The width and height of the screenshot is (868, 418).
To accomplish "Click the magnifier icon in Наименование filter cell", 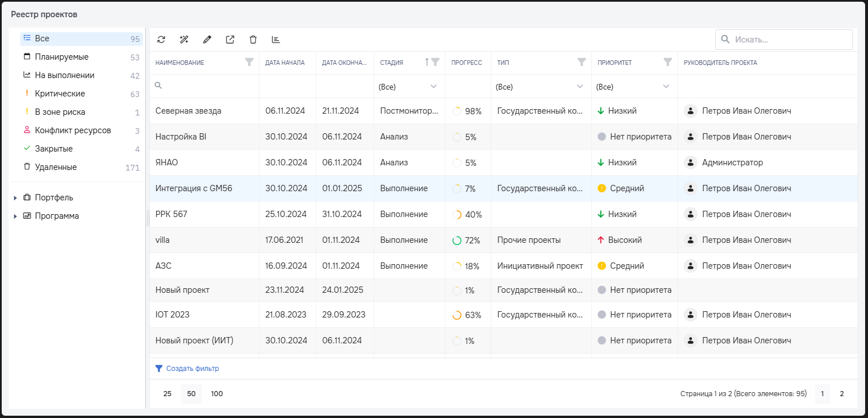I will click(x=158, y=85).
